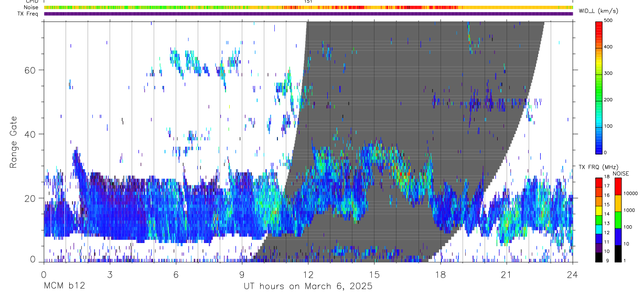644x297 pixels.
Task: Click hour tick '21' on time axis
Action: (507, 274)
